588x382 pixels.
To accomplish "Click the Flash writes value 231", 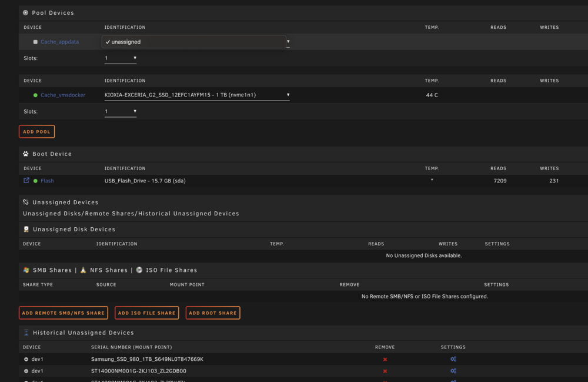I will [x=554, y=181].
